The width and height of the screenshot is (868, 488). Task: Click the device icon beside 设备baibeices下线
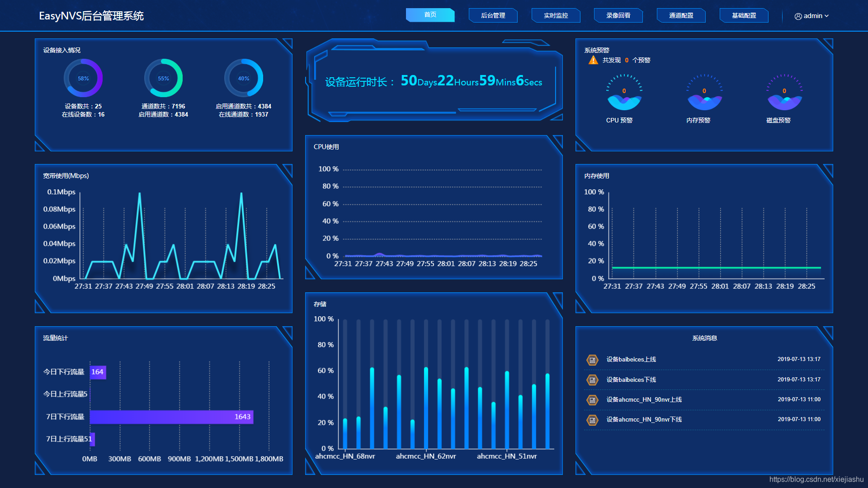(x=592, y=380)
